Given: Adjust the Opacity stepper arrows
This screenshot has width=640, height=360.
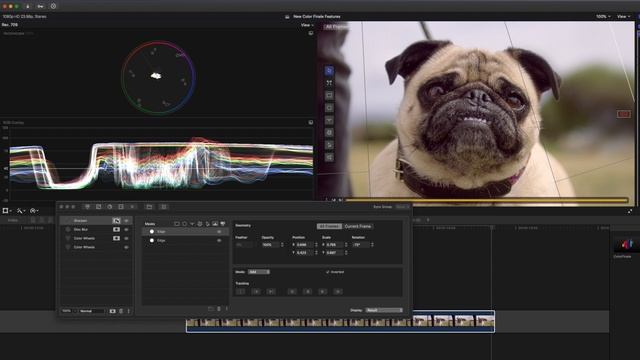Looking at the screenshot, I should coord(282,245).
